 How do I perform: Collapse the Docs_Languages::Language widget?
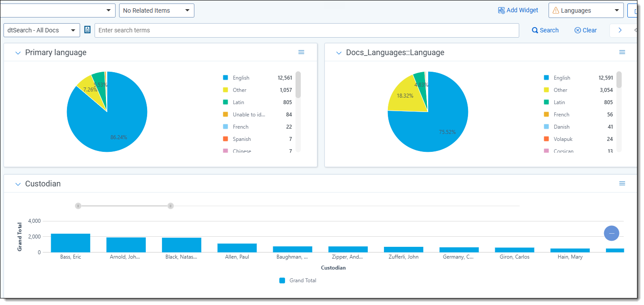pos(339,53)
